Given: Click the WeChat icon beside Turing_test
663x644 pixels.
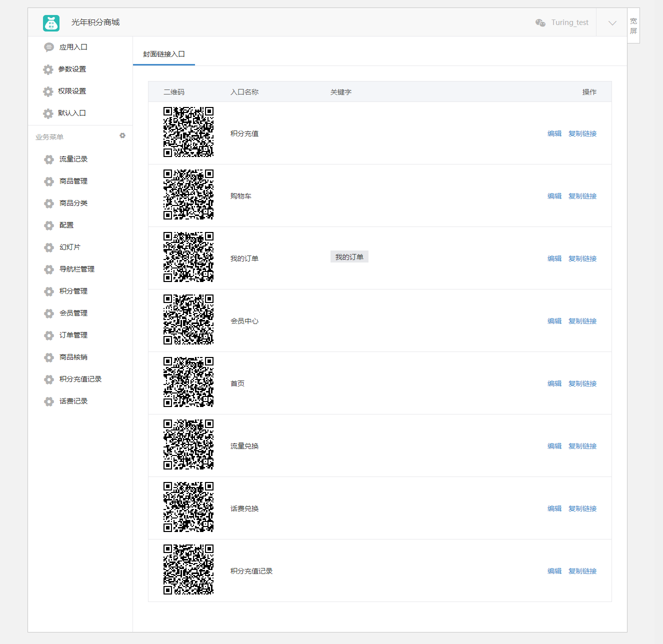Looking at the screenshot, I should (x=540, y=22).
